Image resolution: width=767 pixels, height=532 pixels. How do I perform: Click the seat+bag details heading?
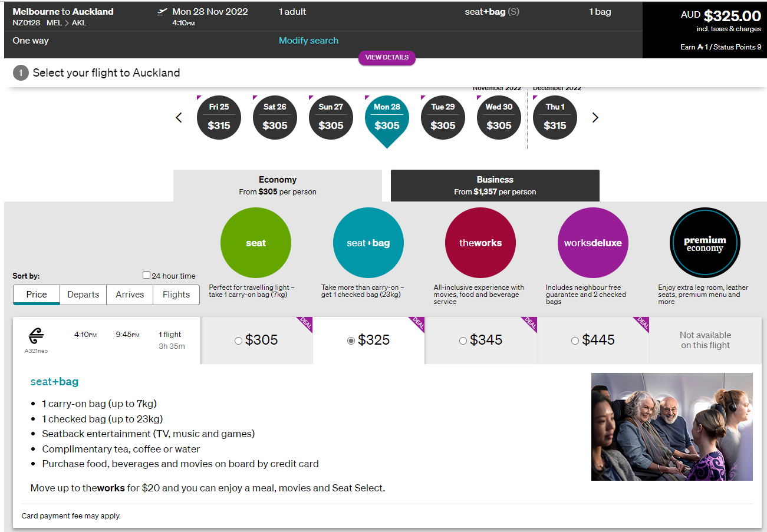tap(54, 382)
